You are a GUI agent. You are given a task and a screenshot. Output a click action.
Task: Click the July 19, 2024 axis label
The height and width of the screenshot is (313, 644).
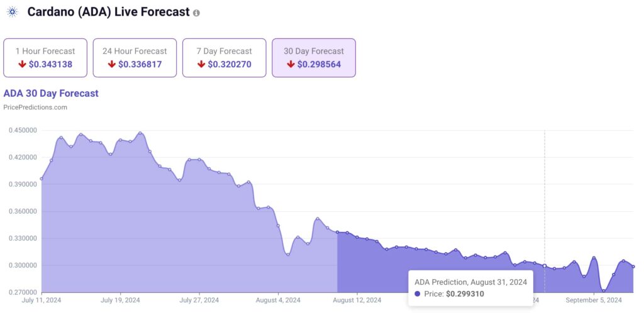pyautogui.click(x=119, y=300)
